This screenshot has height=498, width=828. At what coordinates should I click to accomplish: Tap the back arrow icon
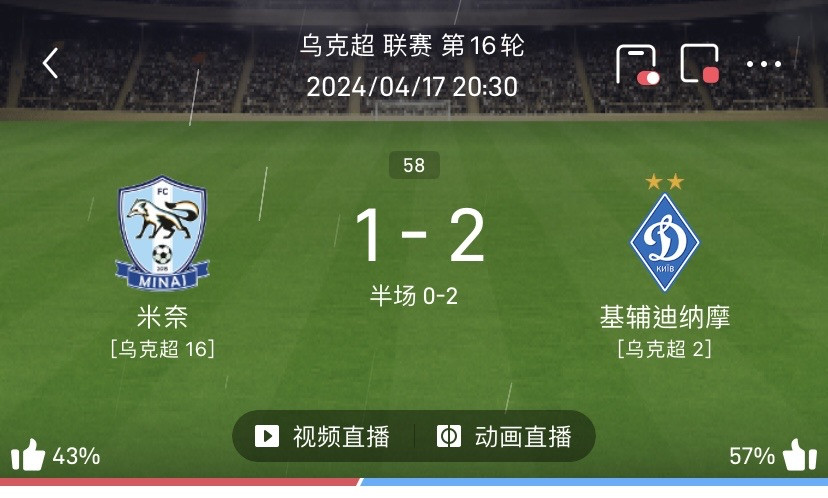pyautogui.click(x=51, y=63)
